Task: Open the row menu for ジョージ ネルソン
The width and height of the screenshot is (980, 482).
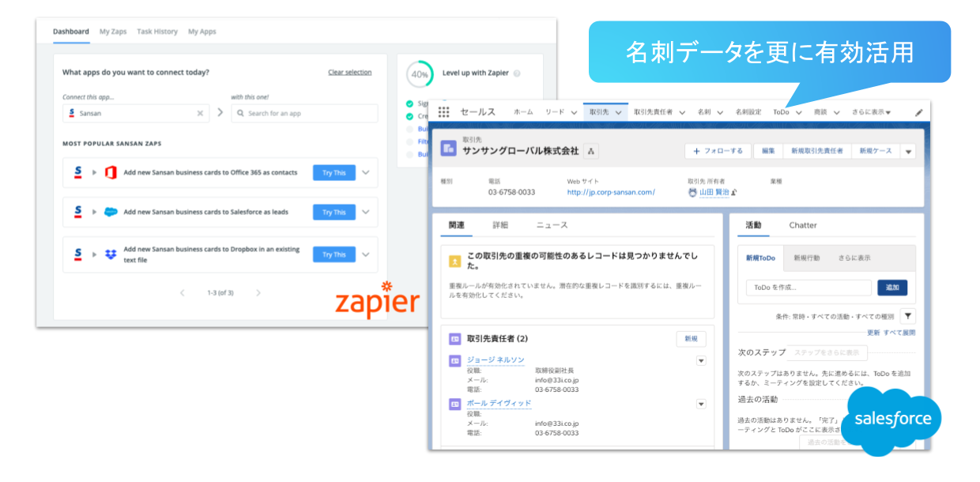Action: (701, 360)
